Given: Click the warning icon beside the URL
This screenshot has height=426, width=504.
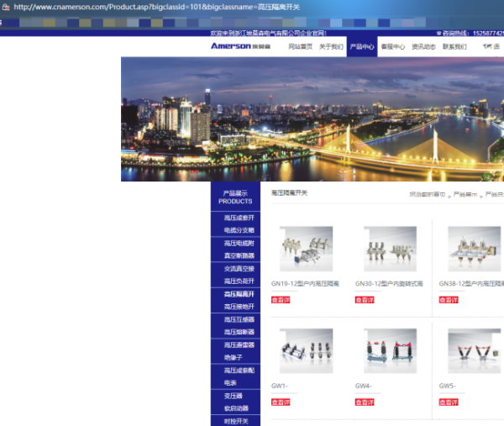Looking at the screenshot, I should (x=6, y=7).
